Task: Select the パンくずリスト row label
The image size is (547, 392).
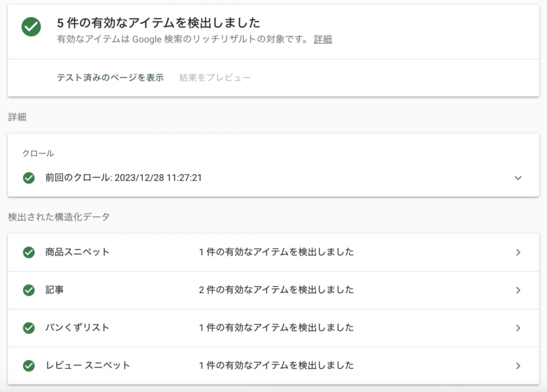Action: pyautogui.click(x=77, y=328)
